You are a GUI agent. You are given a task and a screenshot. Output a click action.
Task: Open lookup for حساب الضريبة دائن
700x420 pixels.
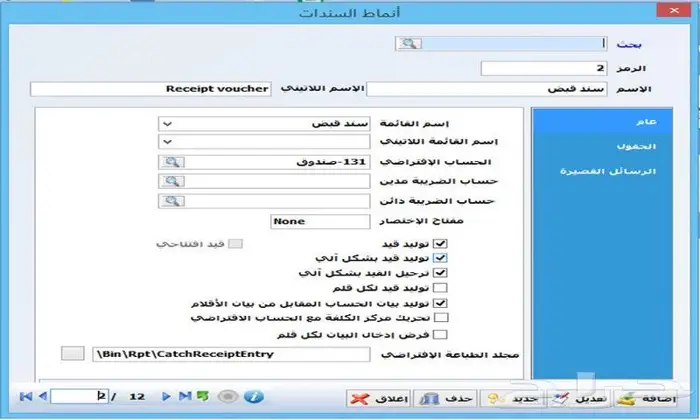pos(172,201)
